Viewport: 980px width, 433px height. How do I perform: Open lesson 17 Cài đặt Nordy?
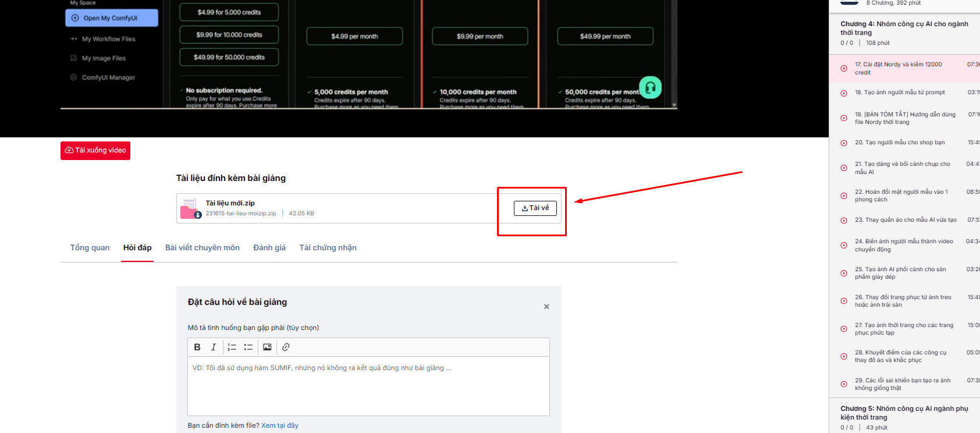pyautogui.click(x=904, y=69)
